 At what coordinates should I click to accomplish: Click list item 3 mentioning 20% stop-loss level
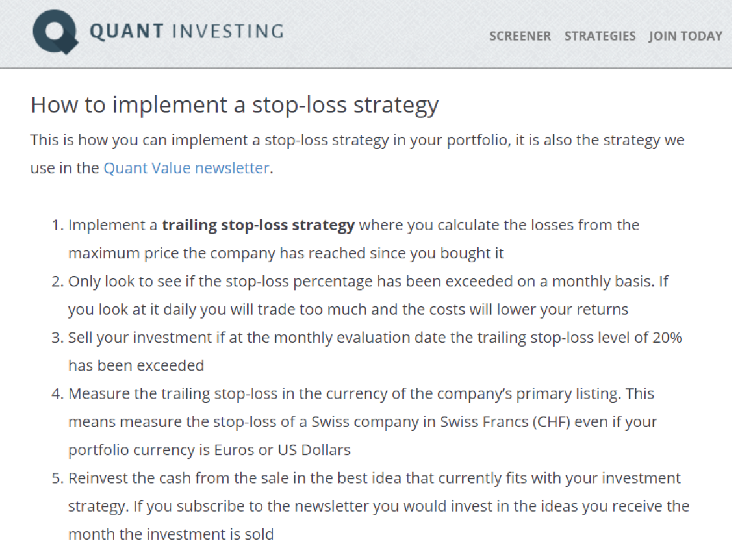point(367,352)
